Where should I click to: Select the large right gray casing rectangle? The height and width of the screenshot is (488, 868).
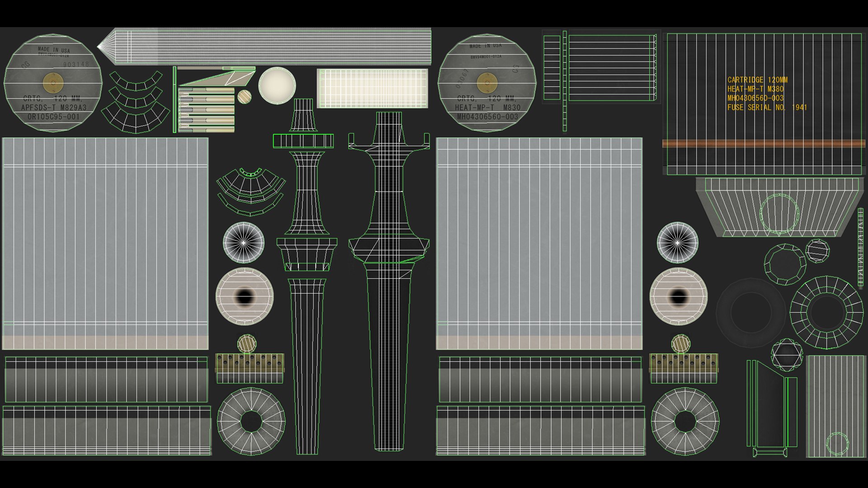tap(539, 243)
